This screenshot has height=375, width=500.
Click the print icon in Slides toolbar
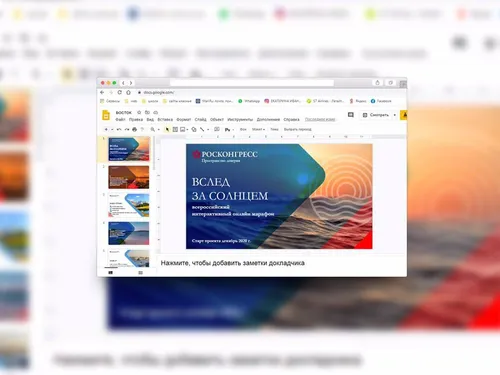pos(134,129)
